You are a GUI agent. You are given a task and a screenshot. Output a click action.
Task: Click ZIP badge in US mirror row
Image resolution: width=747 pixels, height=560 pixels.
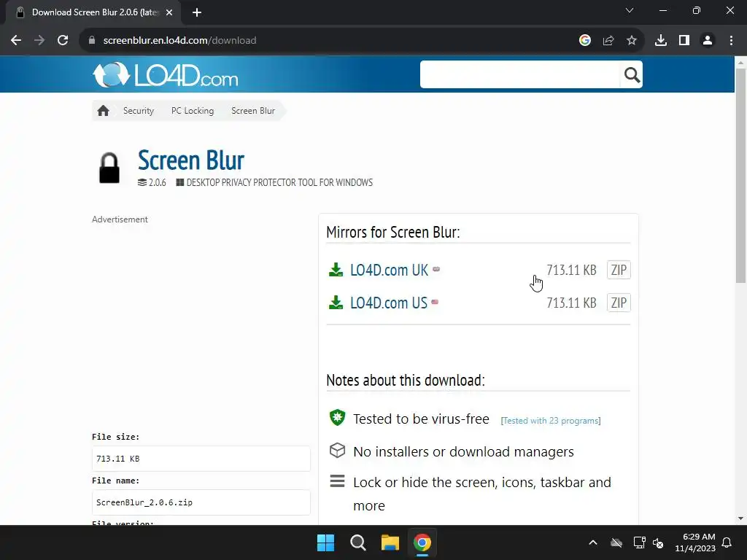pos(619,303)
